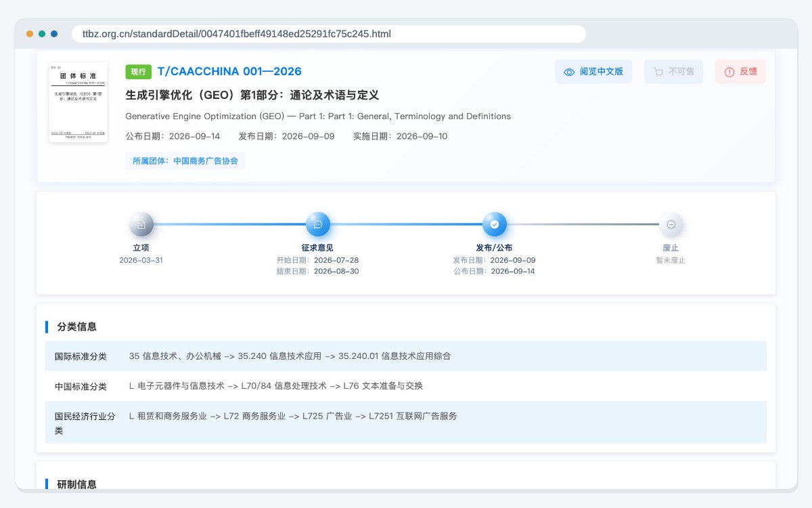
Task: Click the 中国标准分类 row label
Action: click(x=81, y=386)
